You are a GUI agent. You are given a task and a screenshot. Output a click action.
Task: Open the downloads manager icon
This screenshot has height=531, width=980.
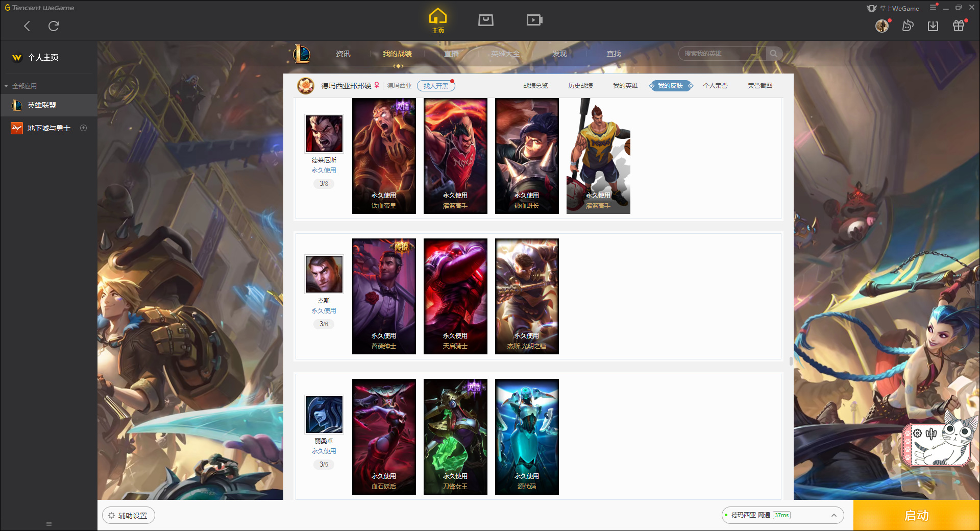pyautogui.click(x=933, y=26)
